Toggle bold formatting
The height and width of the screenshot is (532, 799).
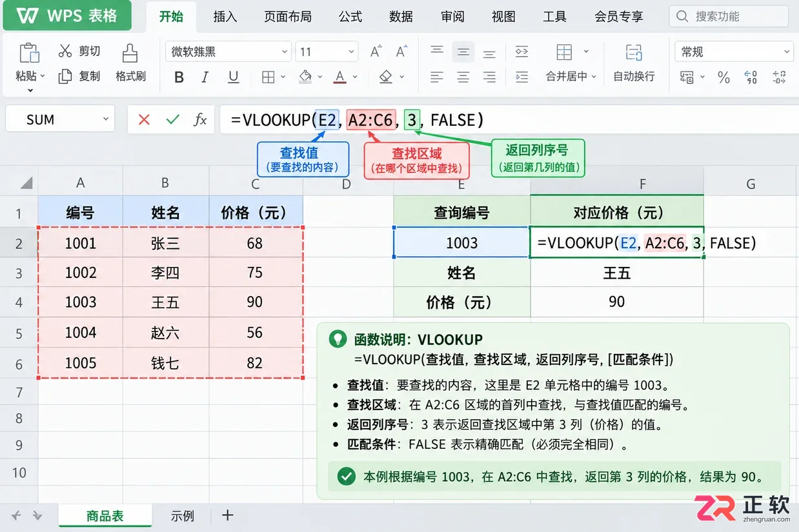click(x=179, y=77)
